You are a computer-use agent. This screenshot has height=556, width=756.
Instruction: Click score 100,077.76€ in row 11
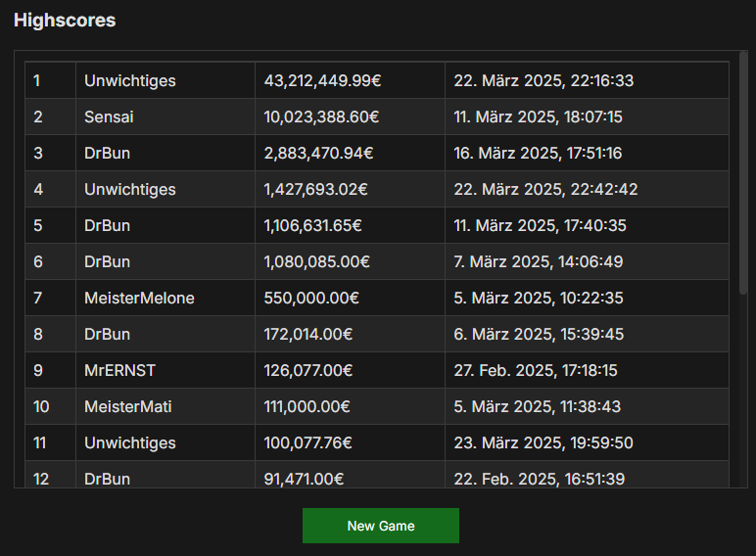[308, 442]
